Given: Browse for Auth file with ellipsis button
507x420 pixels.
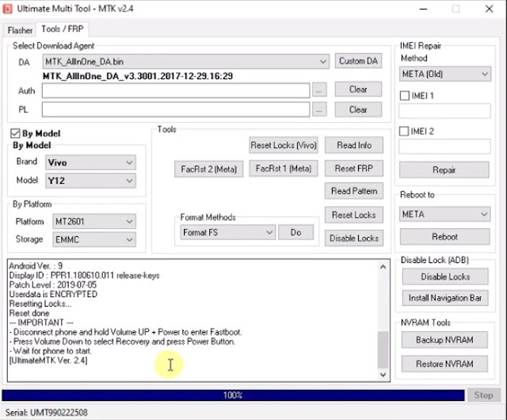Looking at the screenshot, I should [x=319, y=90].
